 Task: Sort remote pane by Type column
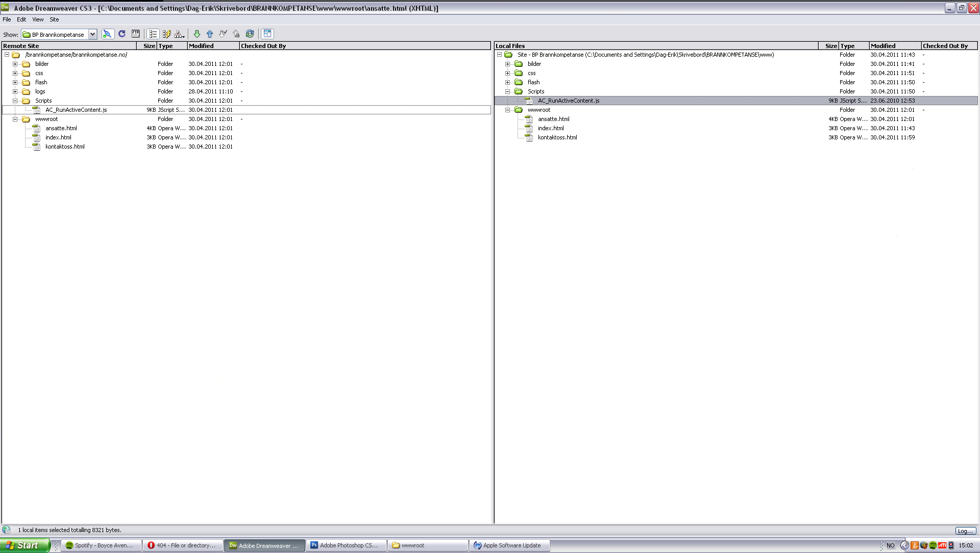(172, 46)
